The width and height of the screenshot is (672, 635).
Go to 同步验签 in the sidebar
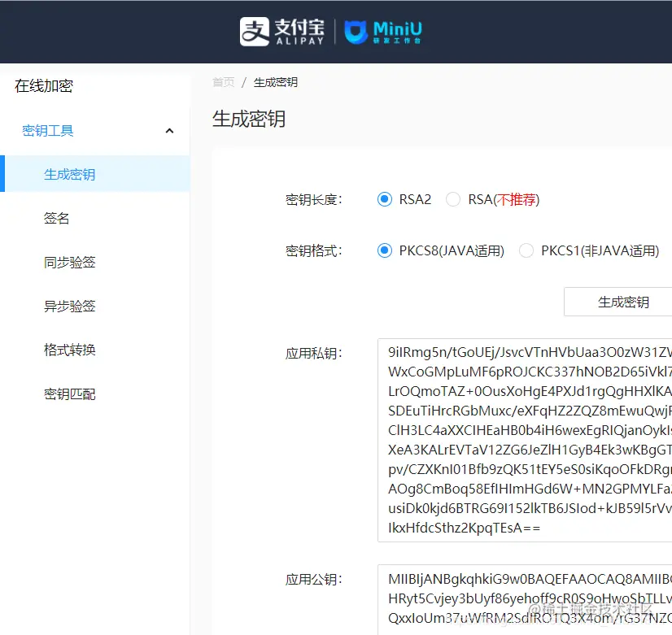(69, 262)
